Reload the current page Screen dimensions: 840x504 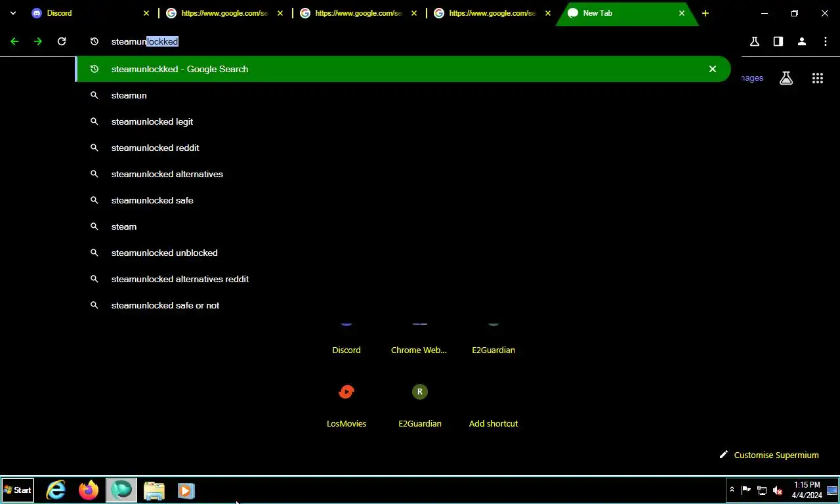point(62,41)
